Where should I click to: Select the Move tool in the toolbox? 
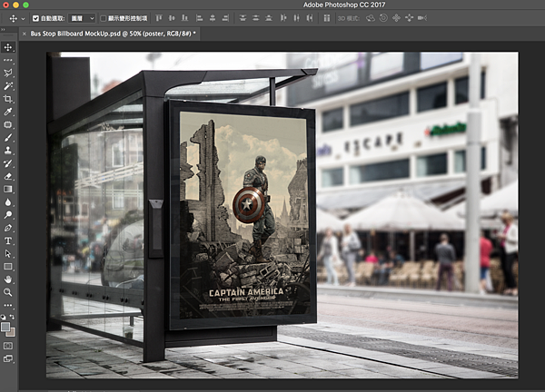click(x=8, y=47)
